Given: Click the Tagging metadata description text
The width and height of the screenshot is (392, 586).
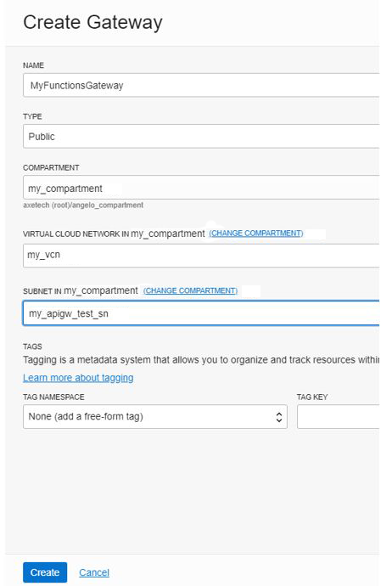Looking at the screenshot, I should tap(201, 360).
